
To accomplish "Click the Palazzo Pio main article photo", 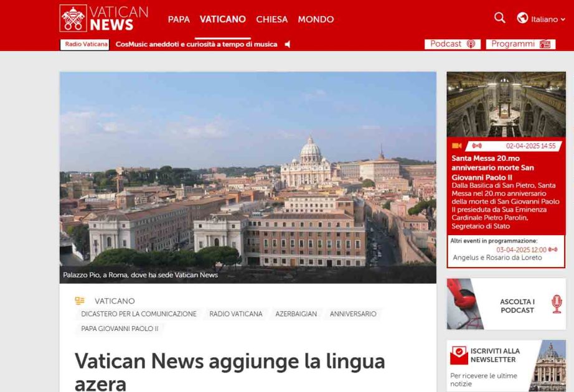I will click(248, 177).
